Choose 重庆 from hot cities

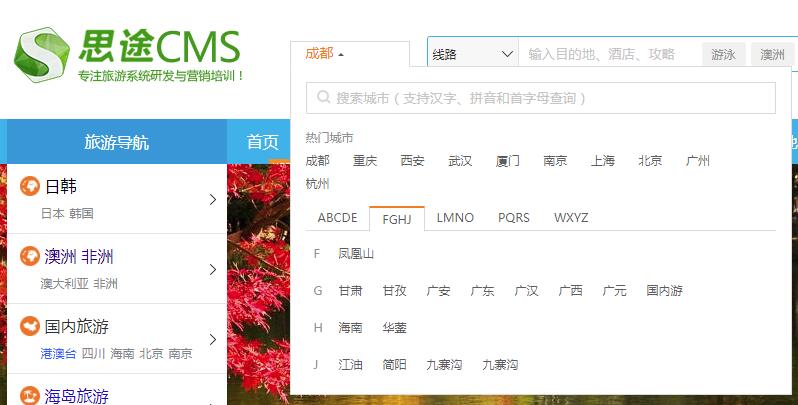pyautogui.click(x=365, y=161)
